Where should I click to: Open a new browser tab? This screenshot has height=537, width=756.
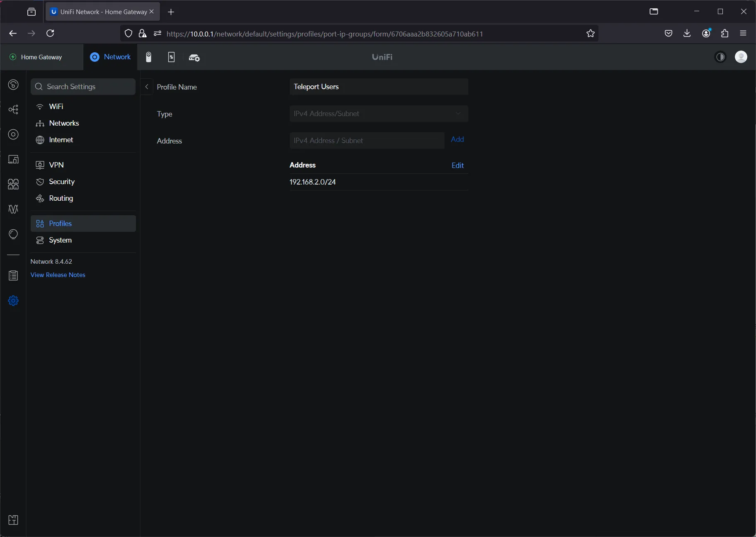coord(171,12)
